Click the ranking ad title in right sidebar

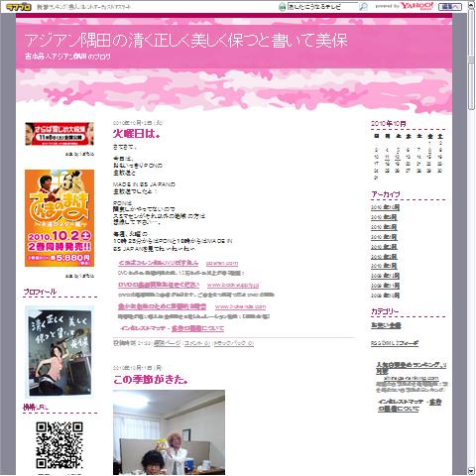point(411,368)
